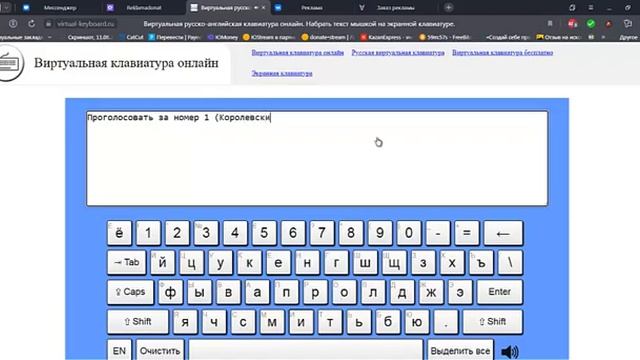
Task: Open Экранная клавиатура link
Action: 282,73
